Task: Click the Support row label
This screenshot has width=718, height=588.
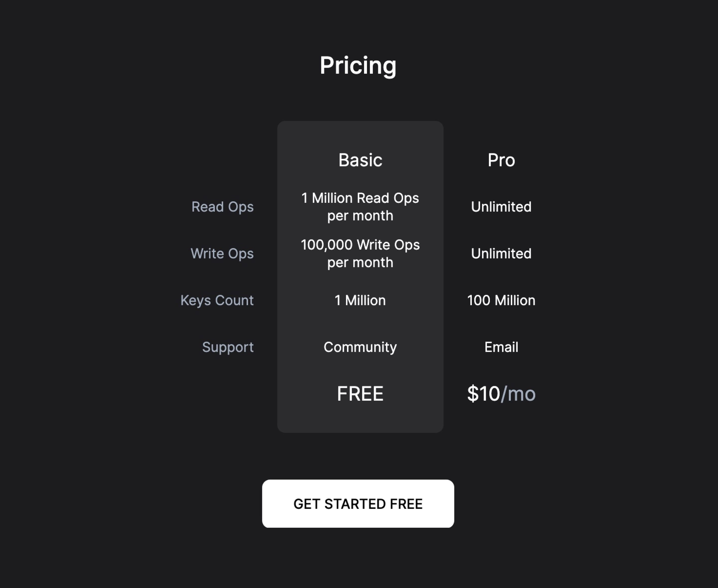Action: coord(228,347)
